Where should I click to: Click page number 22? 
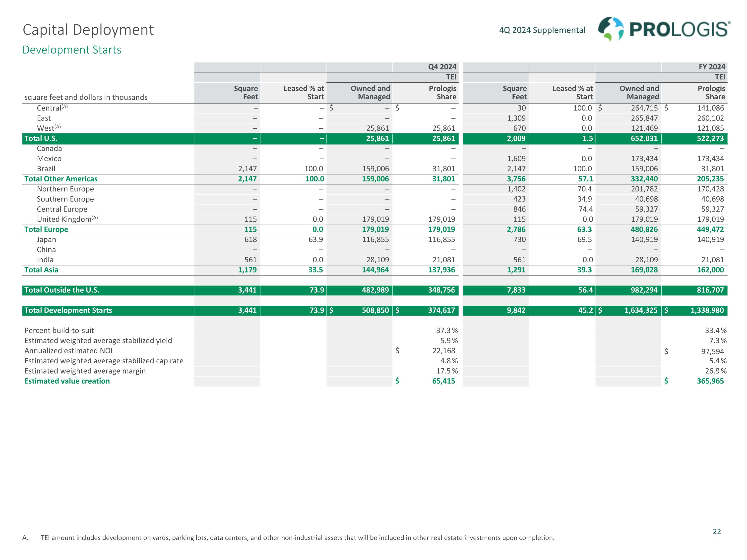coord(717,532)
